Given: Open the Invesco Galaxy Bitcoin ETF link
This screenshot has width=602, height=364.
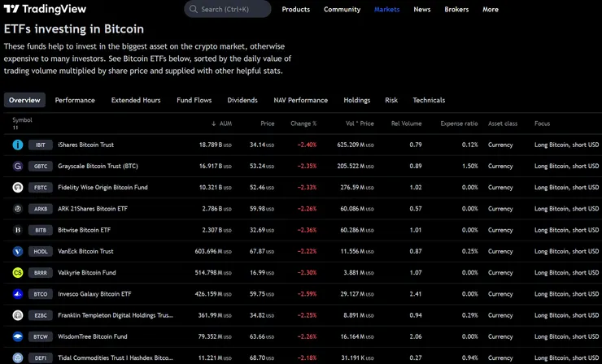Looking at the screenshot, I should click(94, 293).
